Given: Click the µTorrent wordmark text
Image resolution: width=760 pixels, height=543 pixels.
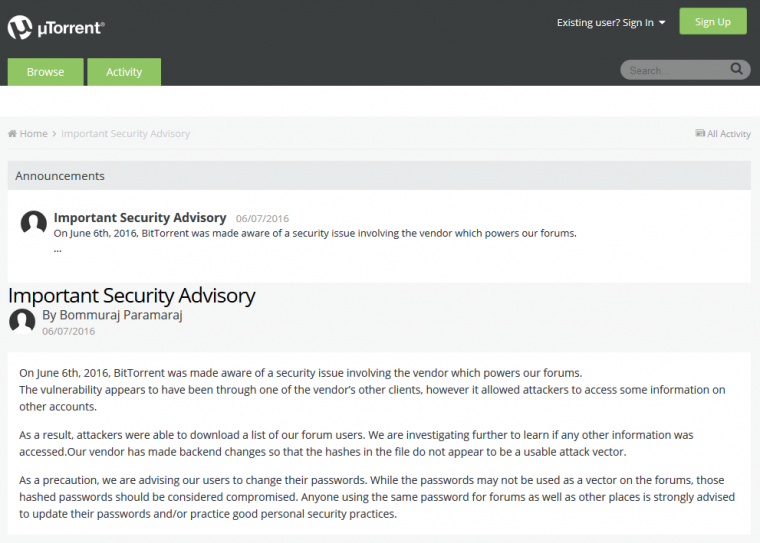Looking at the screenshot, I should click(x=71, y=28).
